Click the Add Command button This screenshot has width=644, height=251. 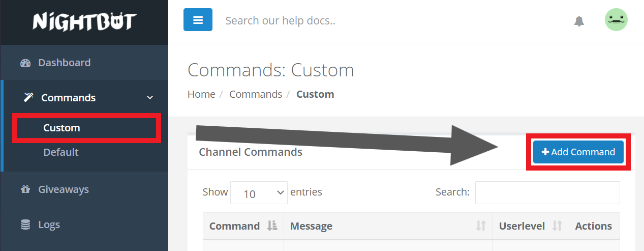coord(578,152)
